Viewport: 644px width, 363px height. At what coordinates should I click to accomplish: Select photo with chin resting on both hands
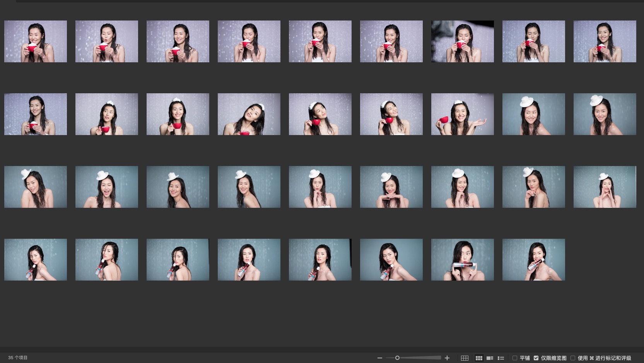click(391, 187)
